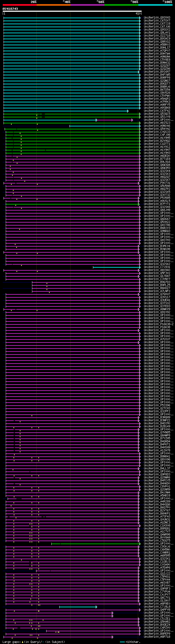This screenshot has height=644, width=175.
Task: Click hit label UniRef100_Q91V92
Action: point(157,312)
